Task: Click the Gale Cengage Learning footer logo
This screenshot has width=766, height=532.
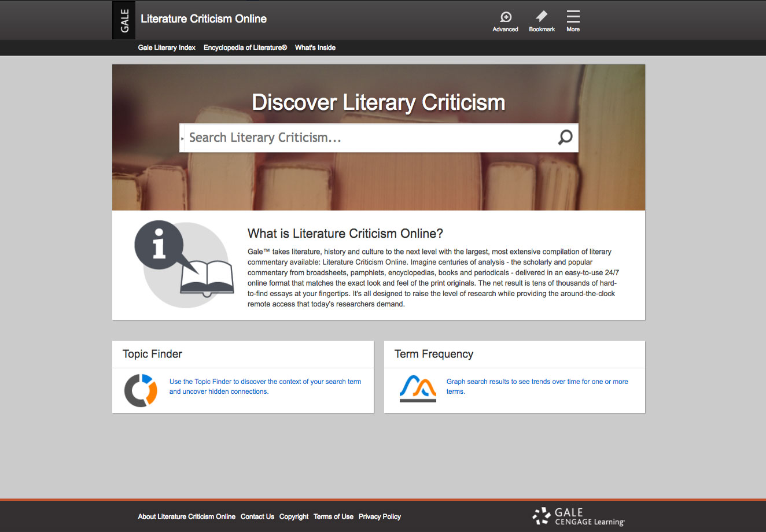Action: tap(579, 516)
